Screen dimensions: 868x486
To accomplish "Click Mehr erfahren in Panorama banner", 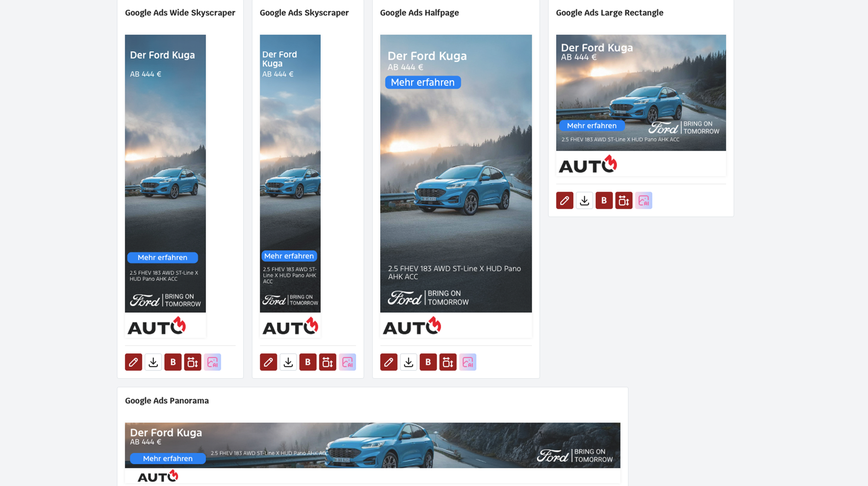I will coord(168,458).
